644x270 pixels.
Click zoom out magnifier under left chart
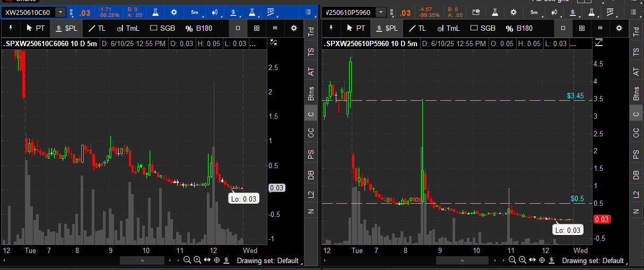pyautogui.click(x=187, y=260)
